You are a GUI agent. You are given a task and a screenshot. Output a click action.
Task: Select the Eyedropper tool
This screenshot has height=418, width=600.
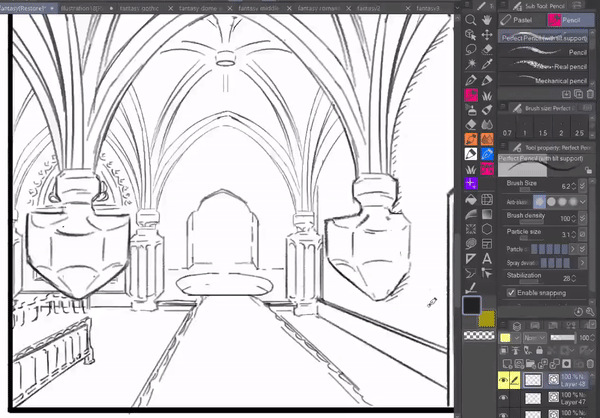tap(486, 64)
